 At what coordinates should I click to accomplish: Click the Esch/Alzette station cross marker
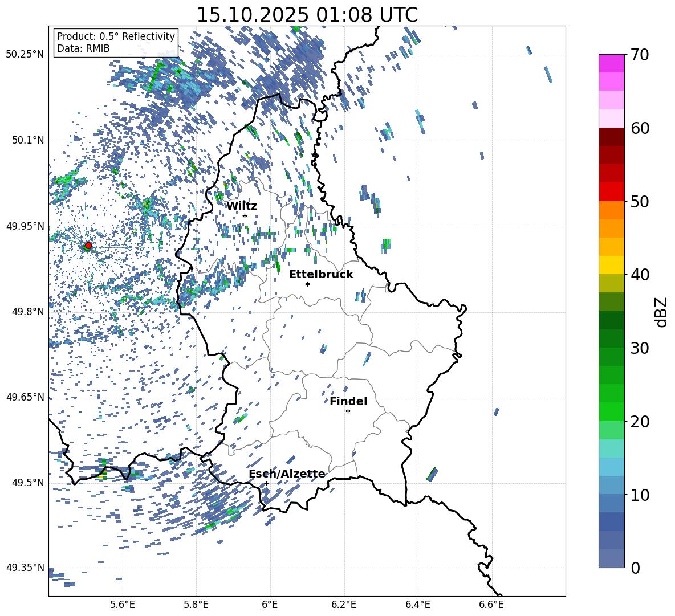click(x=266, y=483)
